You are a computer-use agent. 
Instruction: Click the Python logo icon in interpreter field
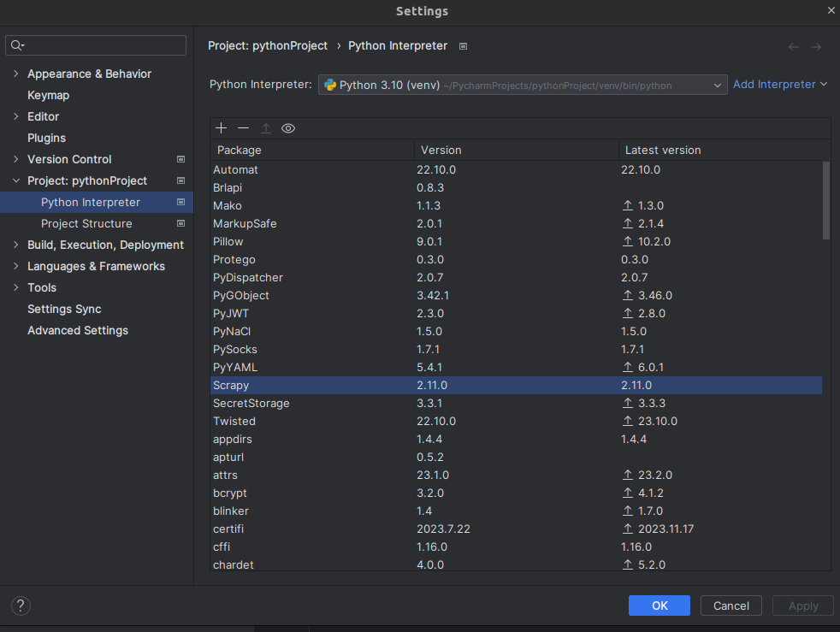pyautogui.click(x=330, y=85)
